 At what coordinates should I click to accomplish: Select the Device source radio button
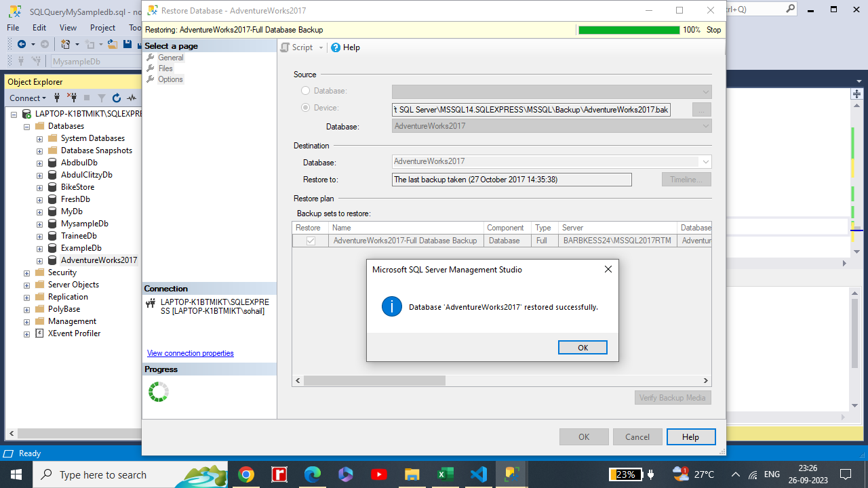[x=306, y=108]
